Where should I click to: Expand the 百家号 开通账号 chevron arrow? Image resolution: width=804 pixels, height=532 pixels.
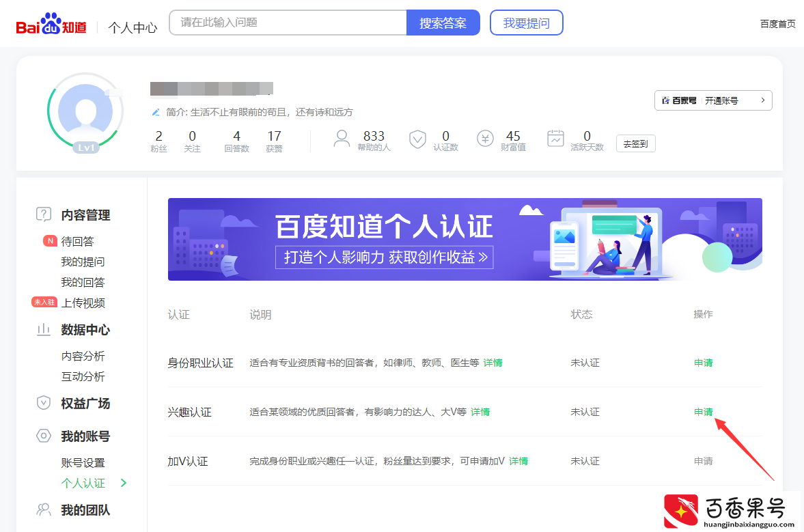pos(763,100)
